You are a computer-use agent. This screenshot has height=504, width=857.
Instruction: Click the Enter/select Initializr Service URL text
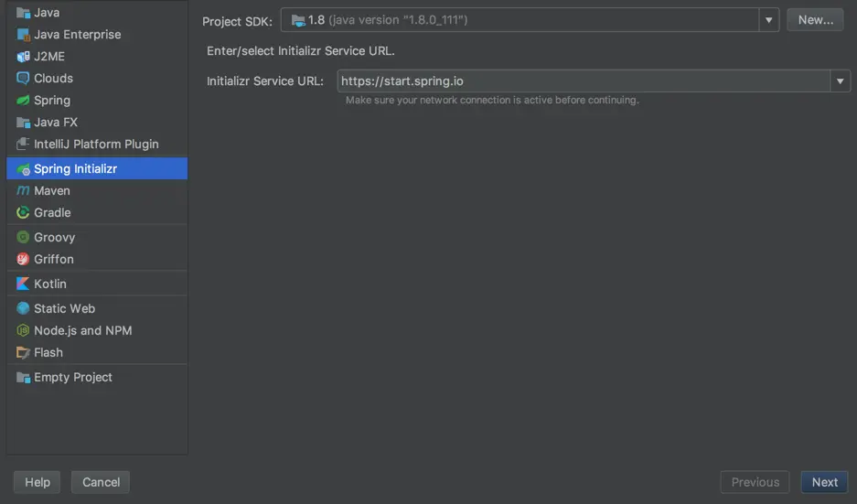point(301,51)
